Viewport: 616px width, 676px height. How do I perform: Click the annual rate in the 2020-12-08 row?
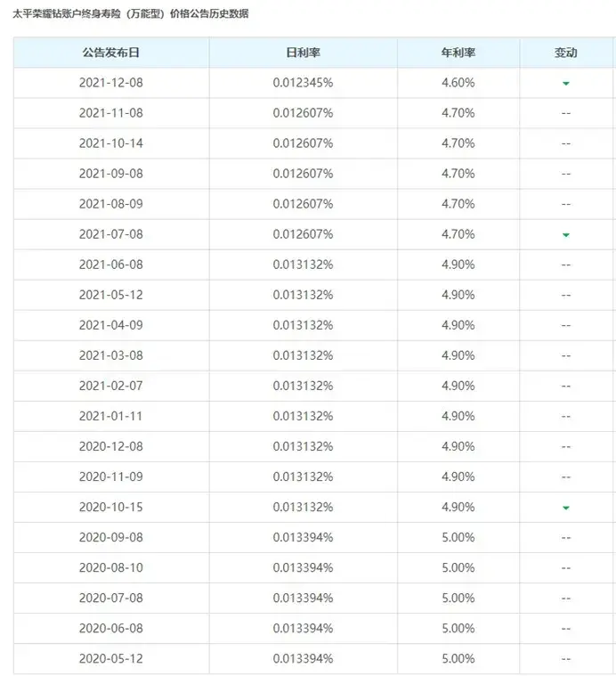(458, 446)
